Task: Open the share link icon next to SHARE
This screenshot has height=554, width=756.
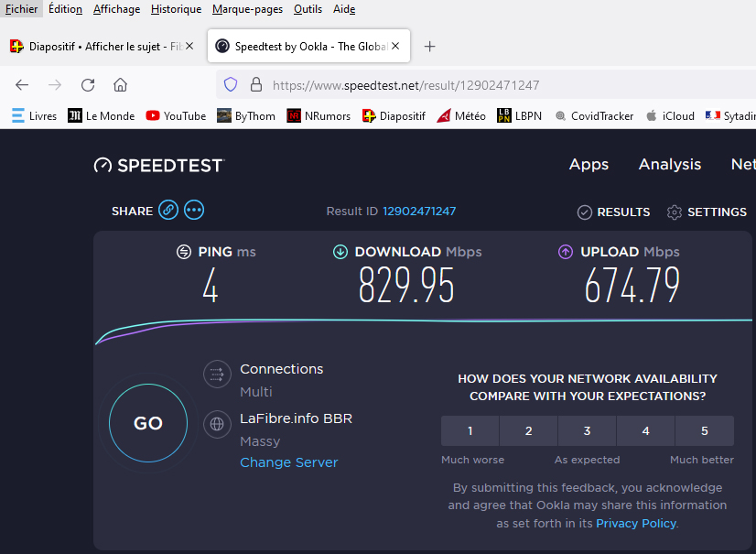Action: (168, 210)
